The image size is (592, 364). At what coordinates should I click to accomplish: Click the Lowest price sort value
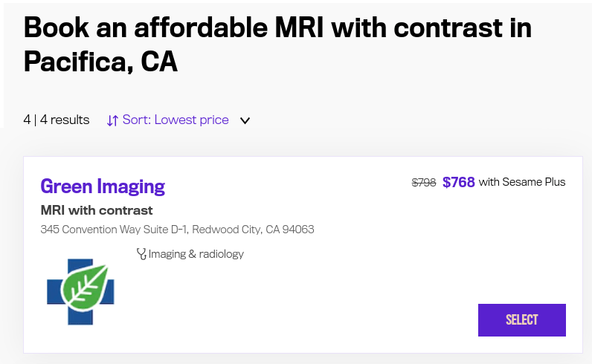(191, 120)
